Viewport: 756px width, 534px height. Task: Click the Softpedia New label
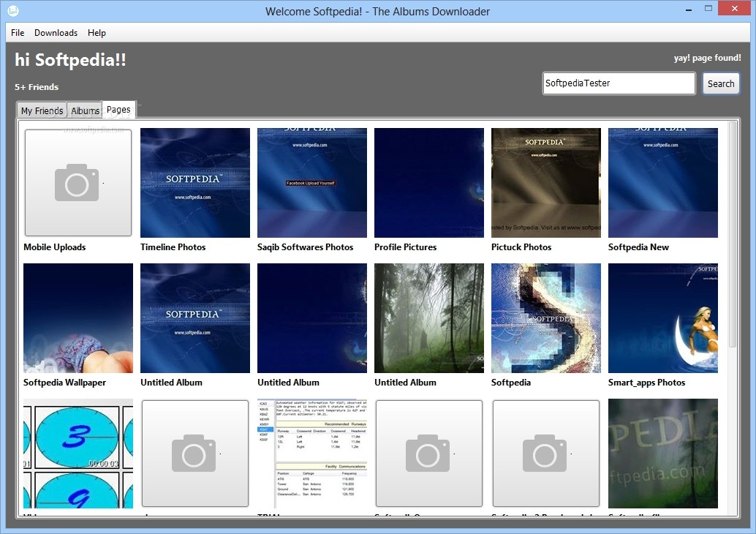point(638,247)
